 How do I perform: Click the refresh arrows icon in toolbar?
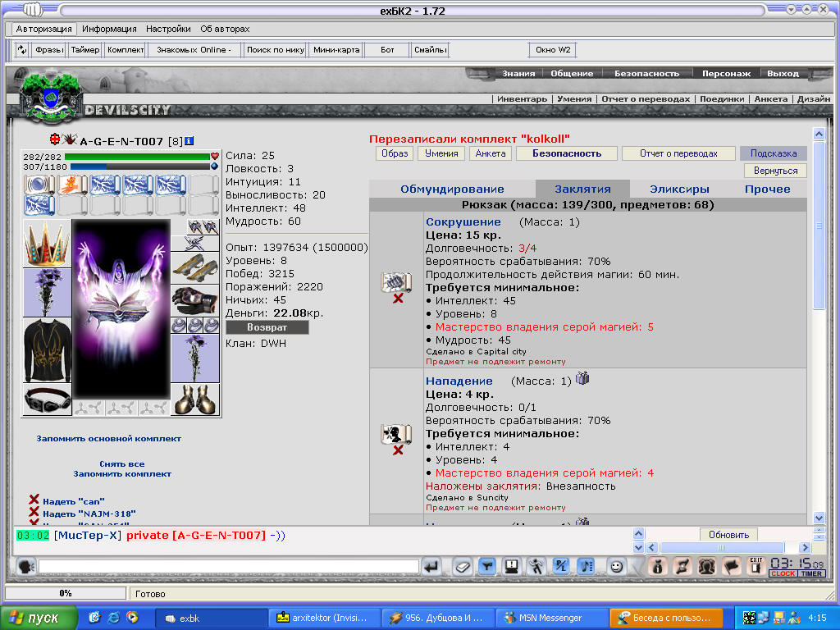(22, 50)
